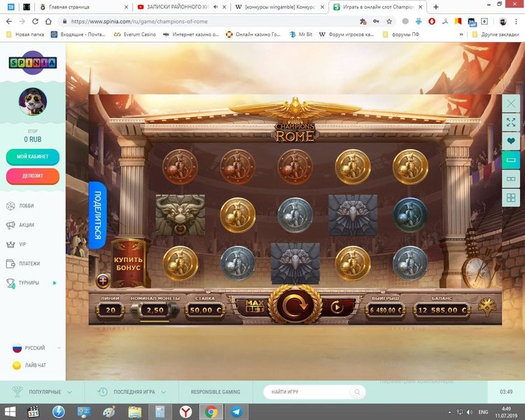This screenshot has width=525, height=420.
Task: Open the VIP crown section
Action: point(23,244)
